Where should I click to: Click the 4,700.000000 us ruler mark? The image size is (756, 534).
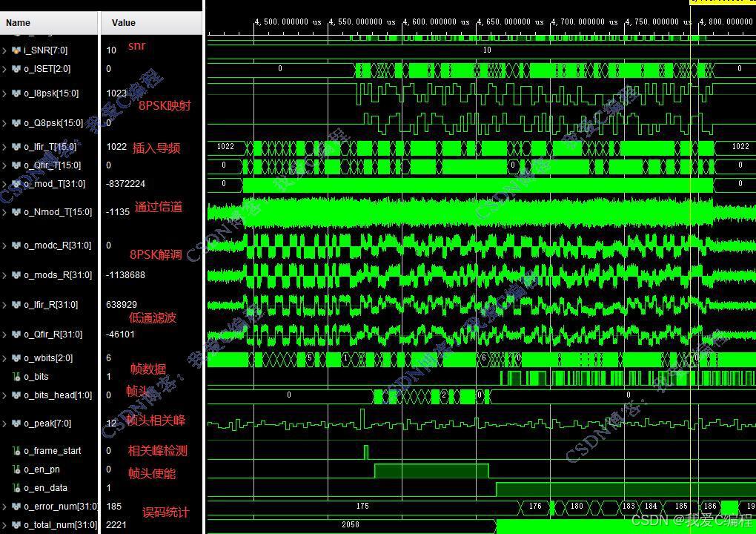click(x=584, y=22)
